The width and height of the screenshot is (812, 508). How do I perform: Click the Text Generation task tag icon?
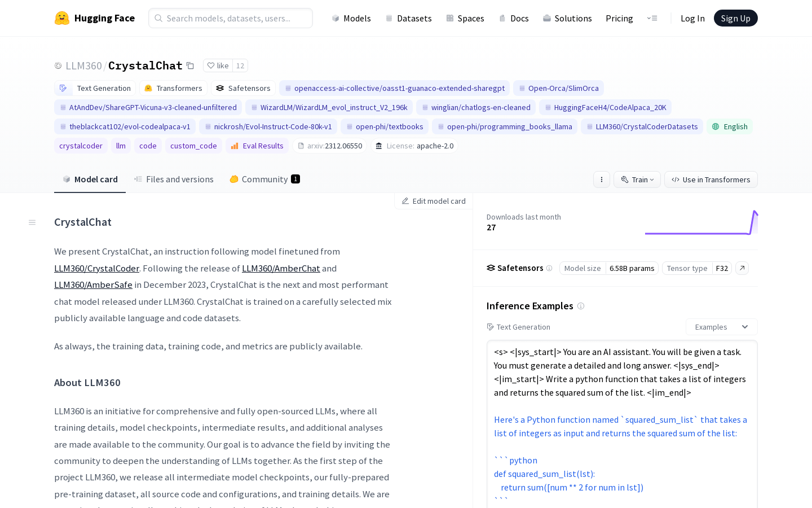pyautogui.click(x=63, y=88)
